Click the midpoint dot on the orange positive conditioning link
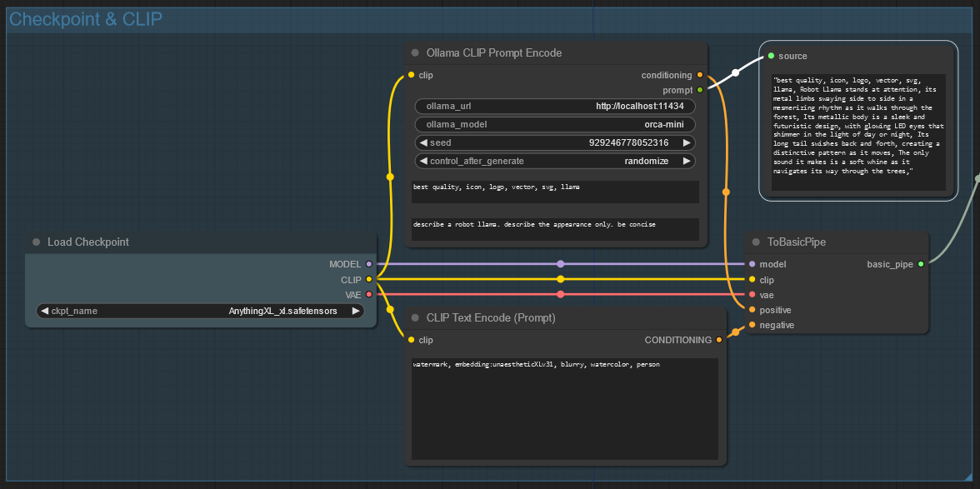 pos(726,192)
